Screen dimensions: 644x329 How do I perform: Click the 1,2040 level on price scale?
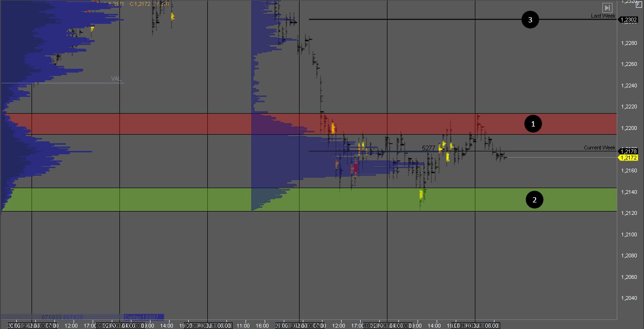coord(629,298)
